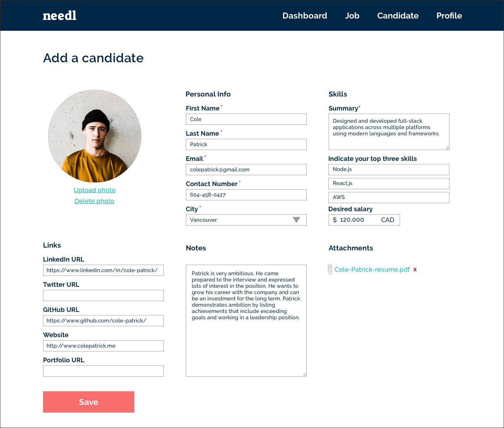Click inside the Notes text area
Image resolution: width=504 pixels, height=428 pixels.
coord(246,346)
